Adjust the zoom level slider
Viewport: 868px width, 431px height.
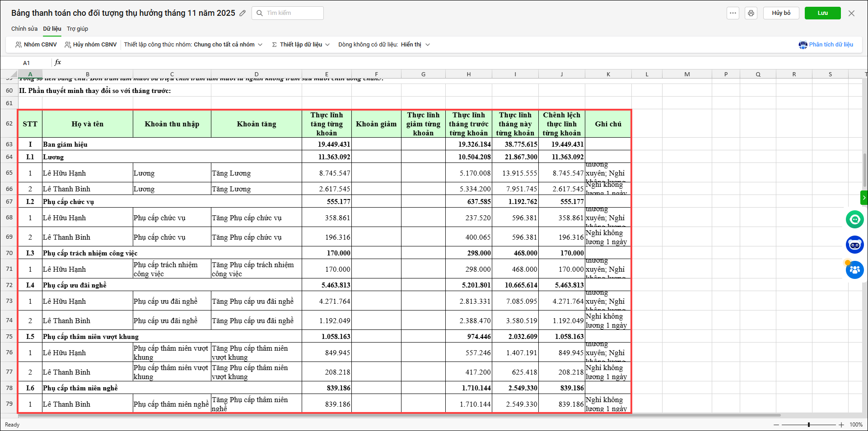point(808,425)
